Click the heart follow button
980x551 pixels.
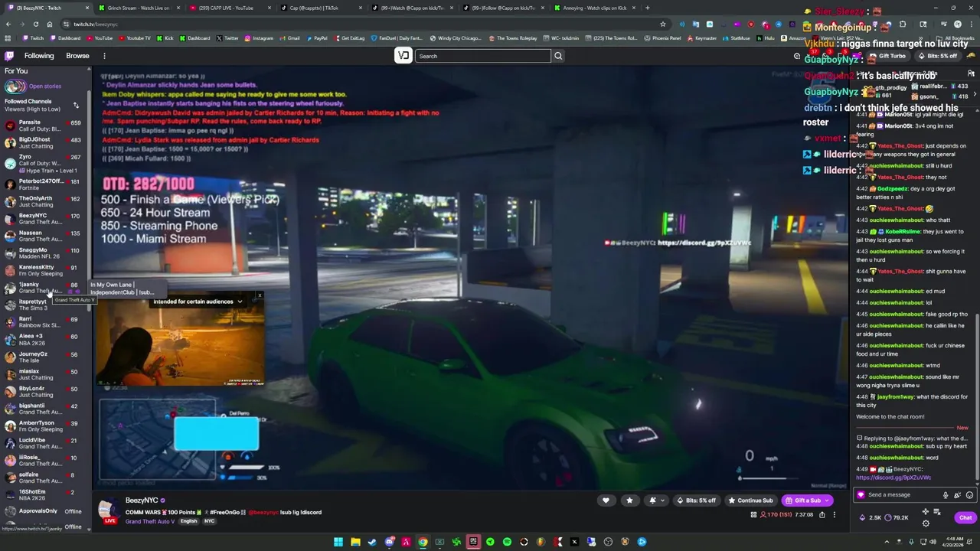pos(606,500)
